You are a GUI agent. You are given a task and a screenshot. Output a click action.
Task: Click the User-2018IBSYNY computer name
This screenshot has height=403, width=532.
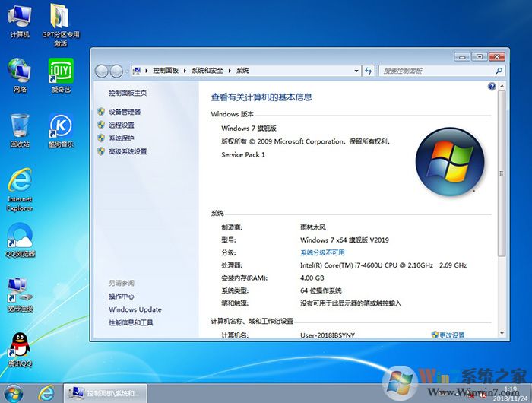point(328,335)
